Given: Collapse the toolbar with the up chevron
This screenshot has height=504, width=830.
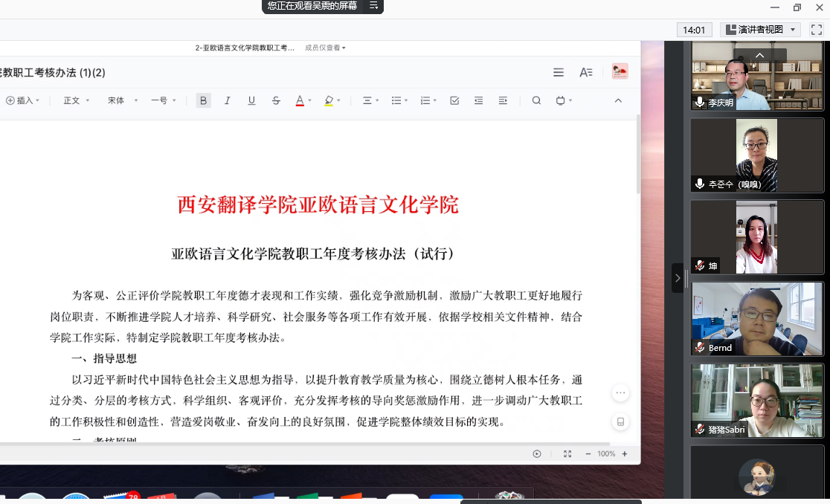Looking at the screenshot, I should point(618,100).
